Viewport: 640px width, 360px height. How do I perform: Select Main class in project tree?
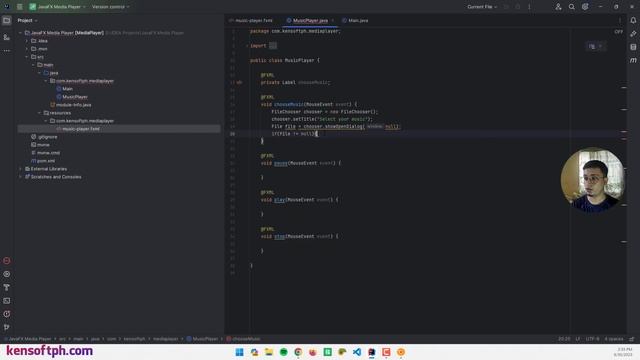click(x=67, y=89)
